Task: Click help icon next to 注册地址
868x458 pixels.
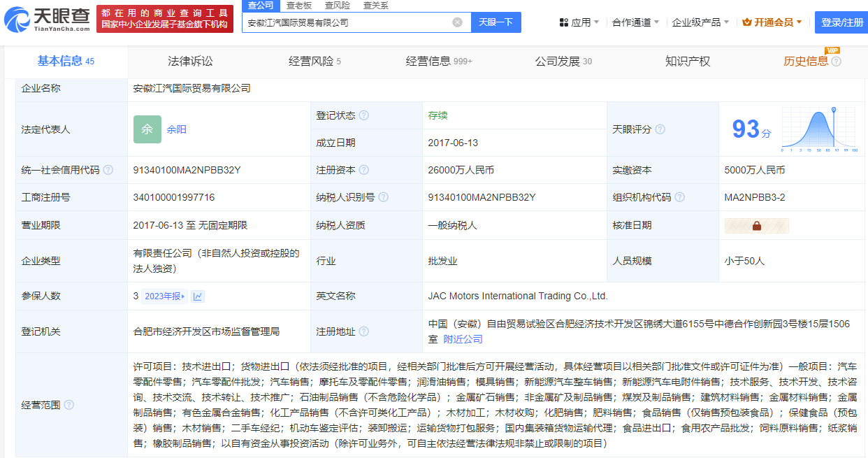Action: point(364,331)
